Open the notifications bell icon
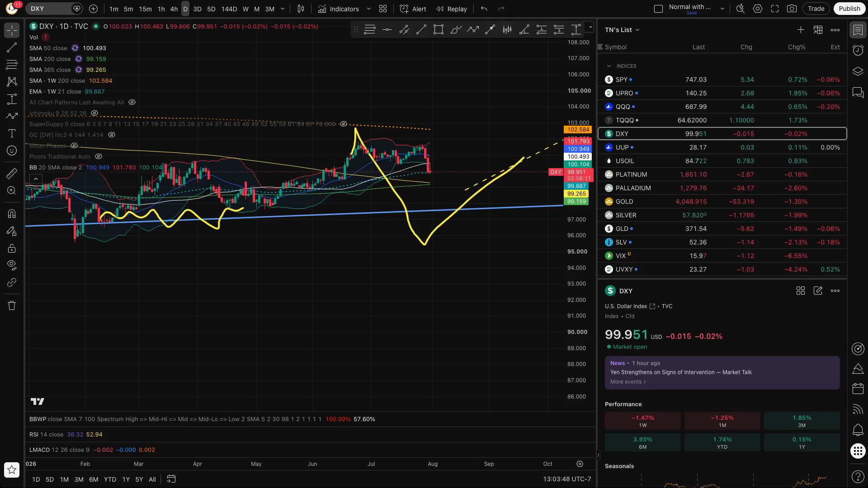The height and width of the screenshot is (488, 868). click(x=858, y=430)
